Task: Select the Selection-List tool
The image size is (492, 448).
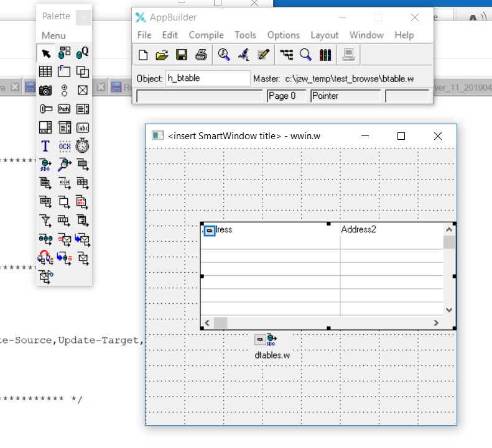Action: click(83, 109)
